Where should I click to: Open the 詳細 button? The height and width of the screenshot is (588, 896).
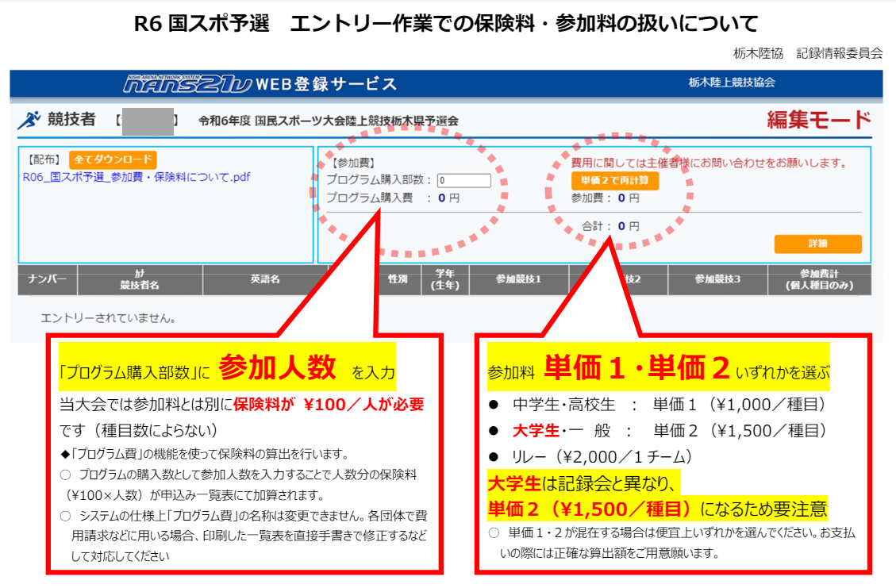pyautogui.click(x=817, y=244)
